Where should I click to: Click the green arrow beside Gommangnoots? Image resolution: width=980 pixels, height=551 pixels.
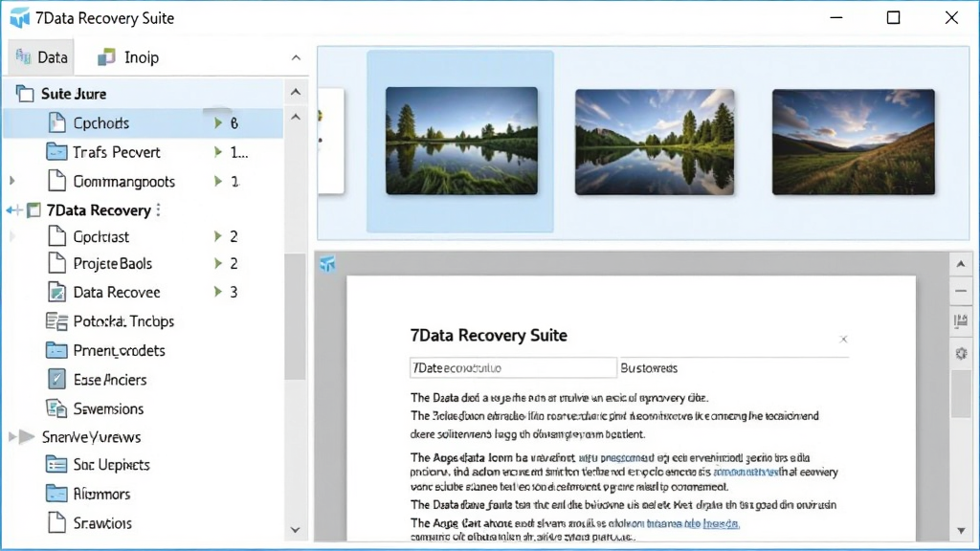coord(218,181)
